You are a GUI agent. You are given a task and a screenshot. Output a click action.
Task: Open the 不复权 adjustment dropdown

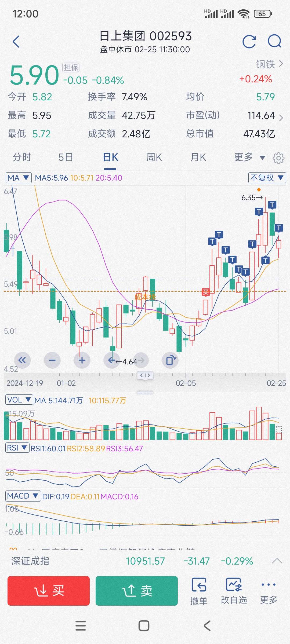pyautogui.click(x=267, y=178)
